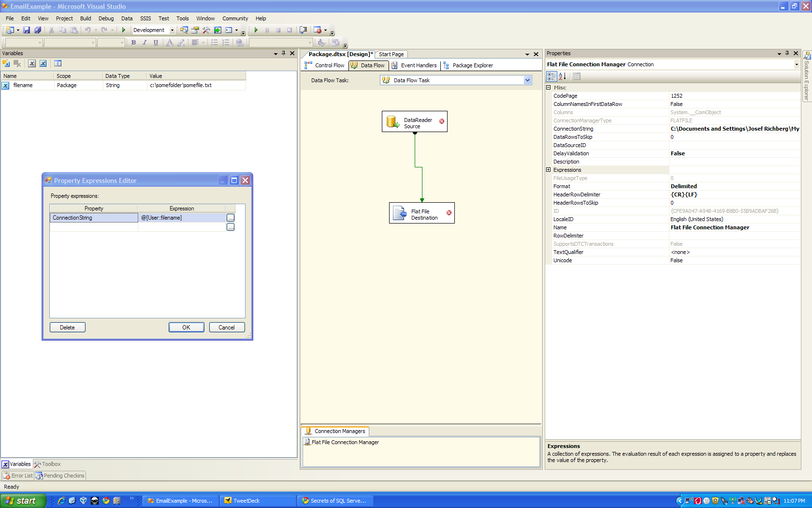This screenshot has height=508, width=812.
Task: Select the filename variable row name
Action: (x=23, y=85)
